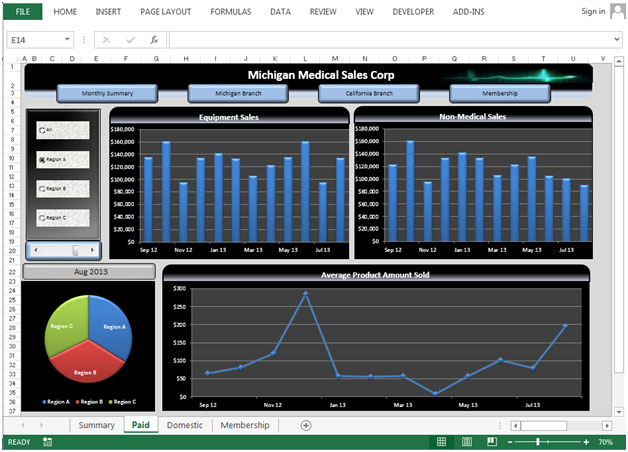628x452 pixels.
Task: Switch to Page Break Preview icon
Action: 492,442
